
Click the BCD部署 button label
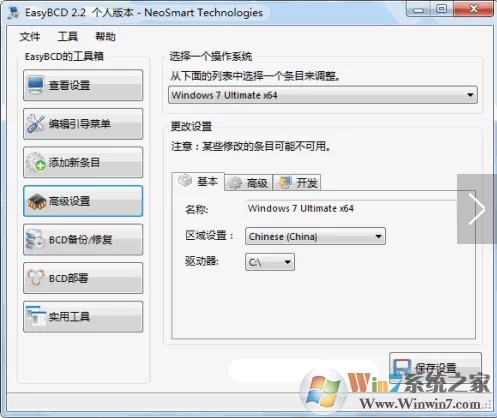click(x=68, y=278)
